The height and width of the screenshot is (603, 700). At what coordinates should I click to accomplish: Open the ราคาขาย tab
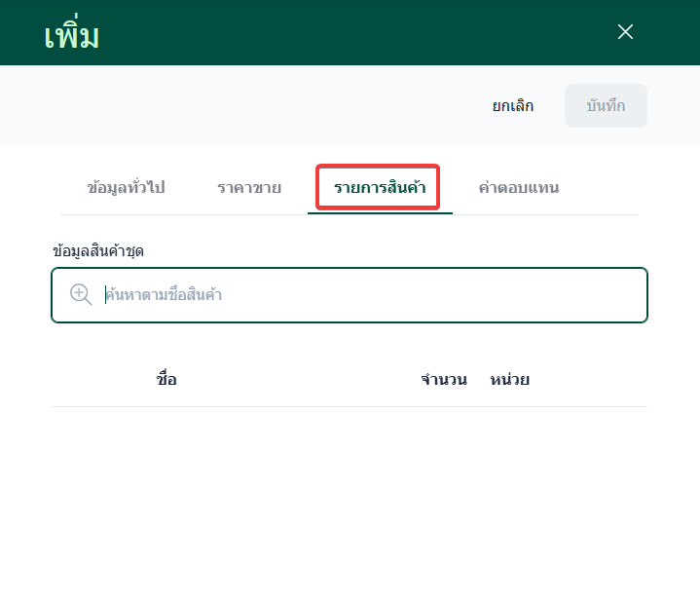tap(249, 187)
